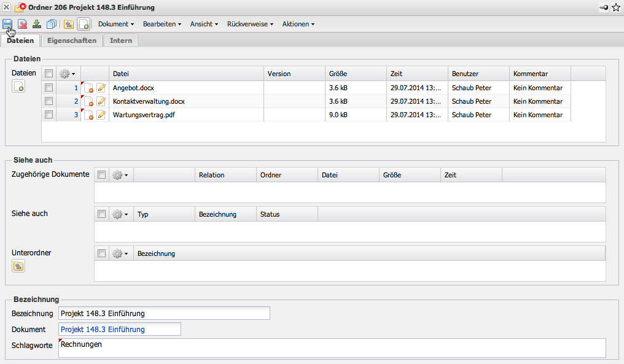Open the Dokument dropdown menu

(116, 25)
